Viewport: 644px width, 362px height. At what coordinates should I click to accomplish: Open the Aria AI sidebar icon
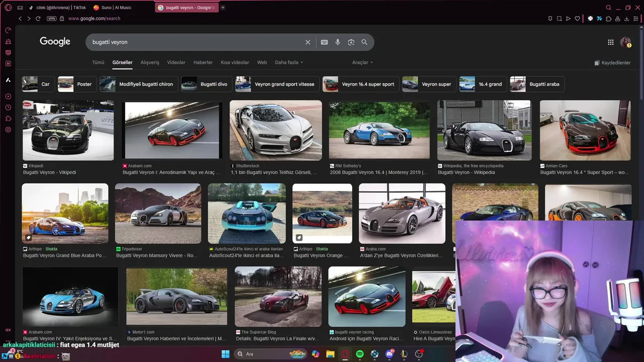[x=8, y=80]
